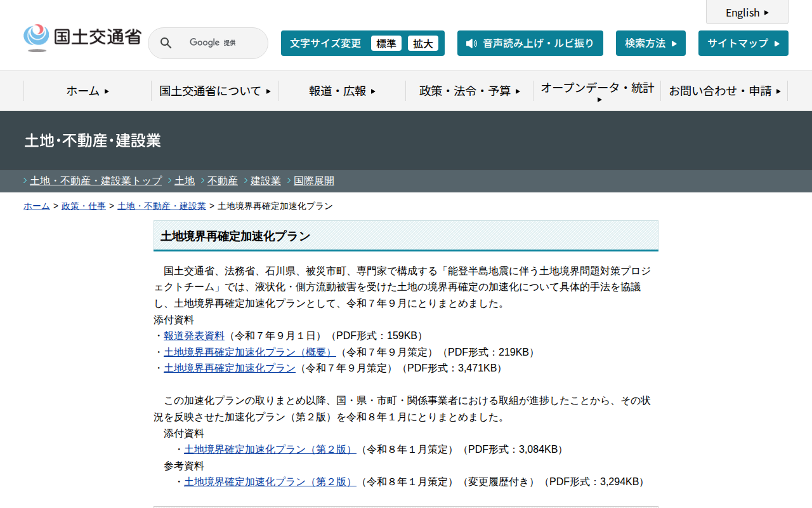Click the 土地境界再確定加速化プラン page heading
Screen dimensions: 812x508
(235, 236)
